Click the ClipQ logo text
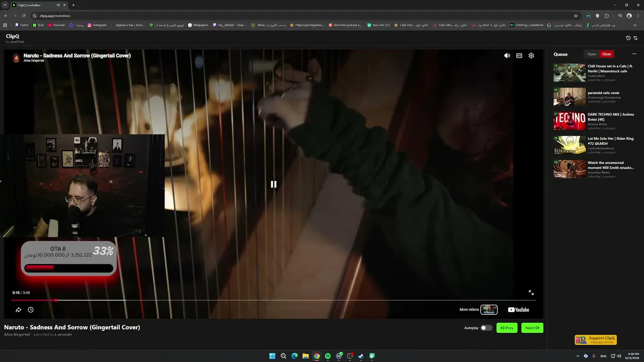The image size is (644, 362). pyautogui.click(x=13, y=36)
